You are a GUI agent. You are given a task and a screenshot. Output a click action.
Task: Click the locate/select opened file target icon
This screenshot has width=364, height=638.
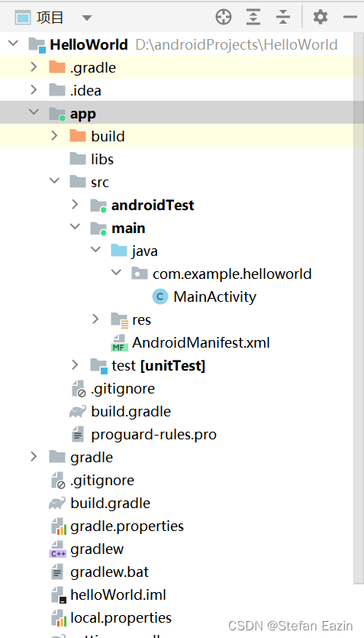click(224, 18)
